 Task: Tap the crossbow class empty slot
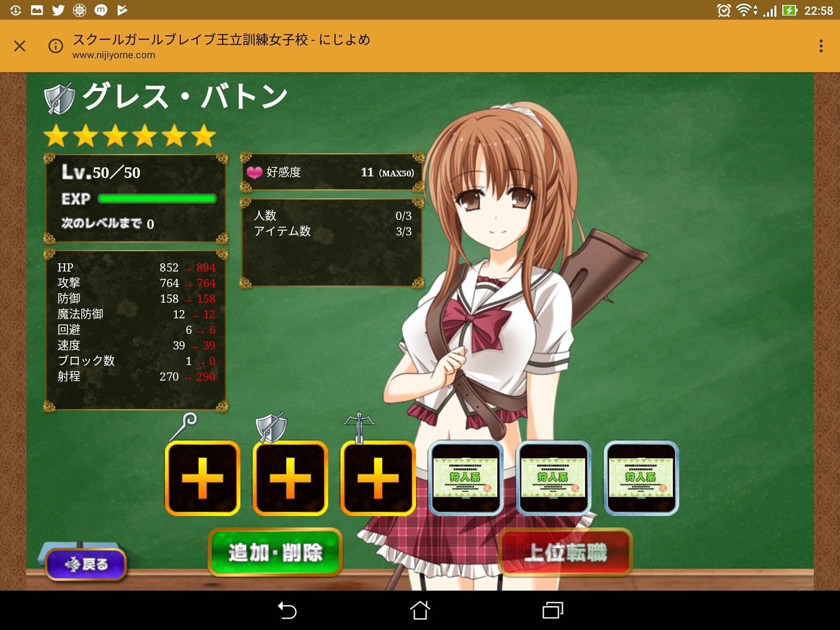coord(378,478)
